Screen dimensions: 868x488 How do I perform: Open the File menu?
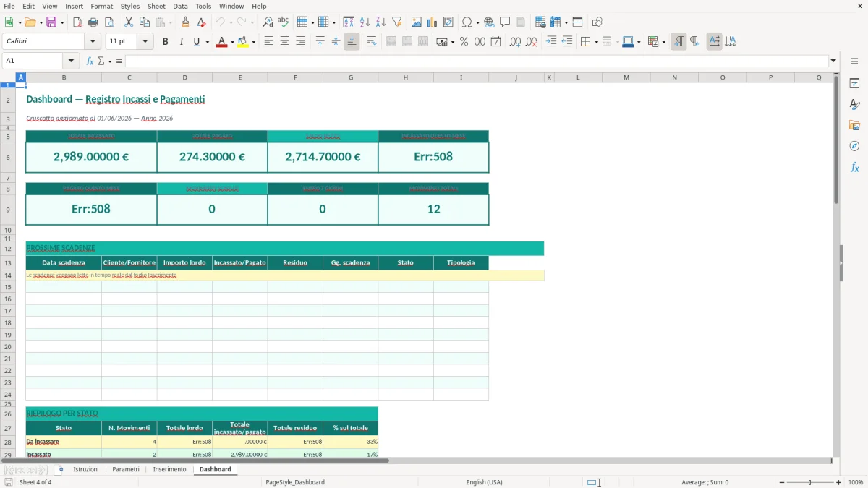(x=9, y=6)
